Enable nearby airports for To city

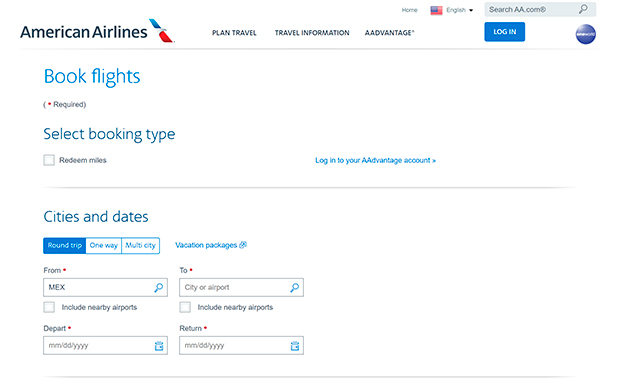coord(185,307)
